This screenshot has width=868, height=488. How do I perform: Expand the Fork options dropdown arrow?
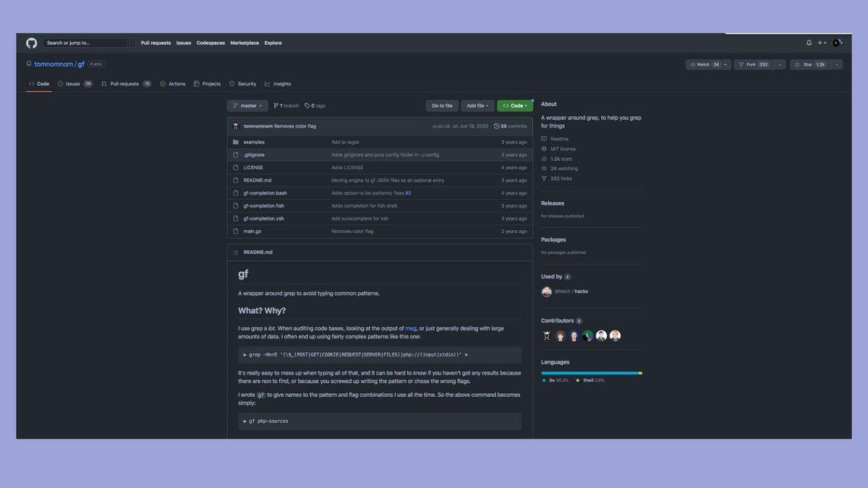point(780,64)
